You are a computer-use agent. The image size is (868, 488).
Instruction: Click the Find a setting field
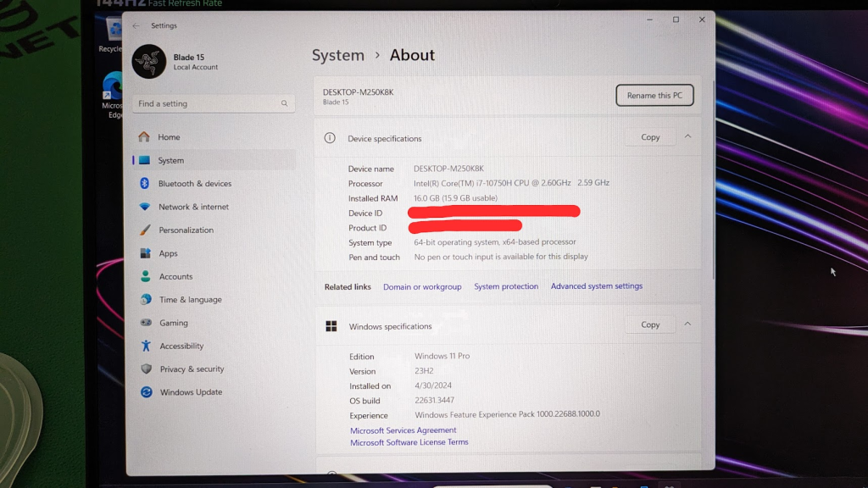click(214, 103)
